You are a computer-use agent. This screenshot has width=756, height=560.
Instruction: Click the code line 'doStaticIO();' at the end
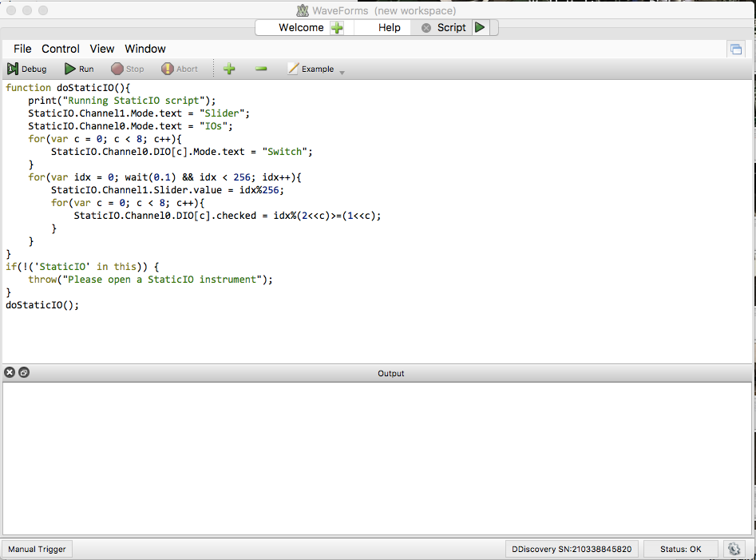coord(42,305)
